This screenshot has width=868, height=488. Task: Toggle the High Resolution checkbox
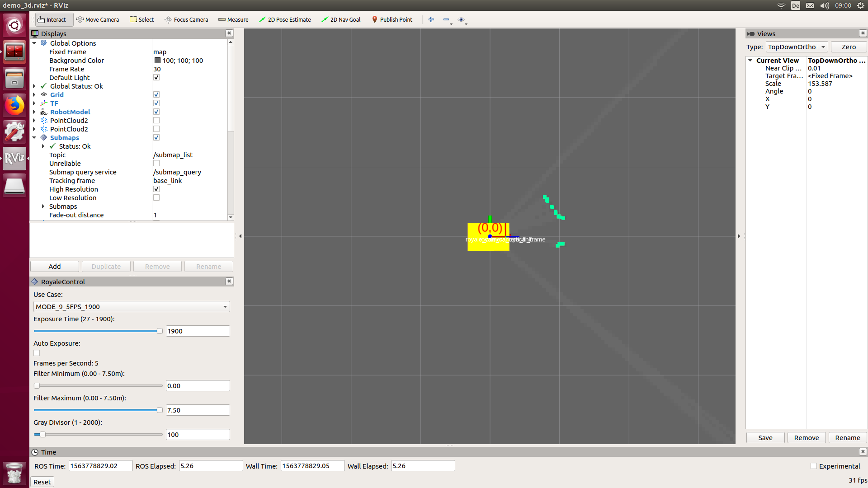point(156,189)
